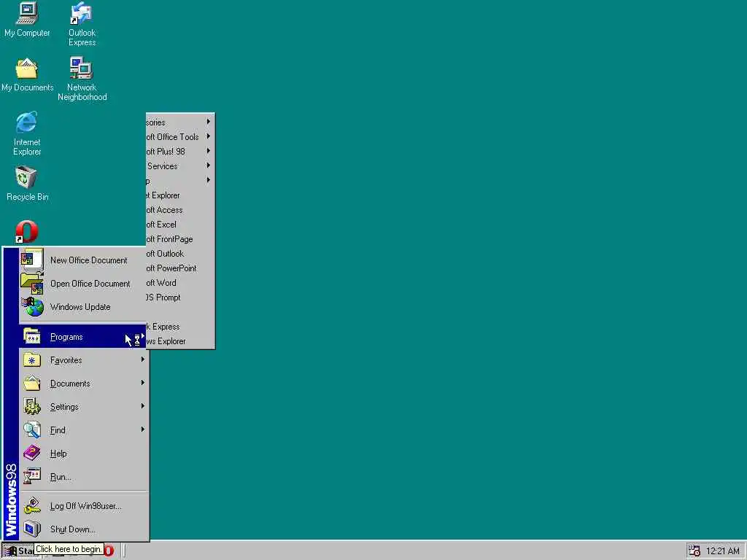Expand the Services submenu arrow

pyautogui.click(x=208, y=166)
